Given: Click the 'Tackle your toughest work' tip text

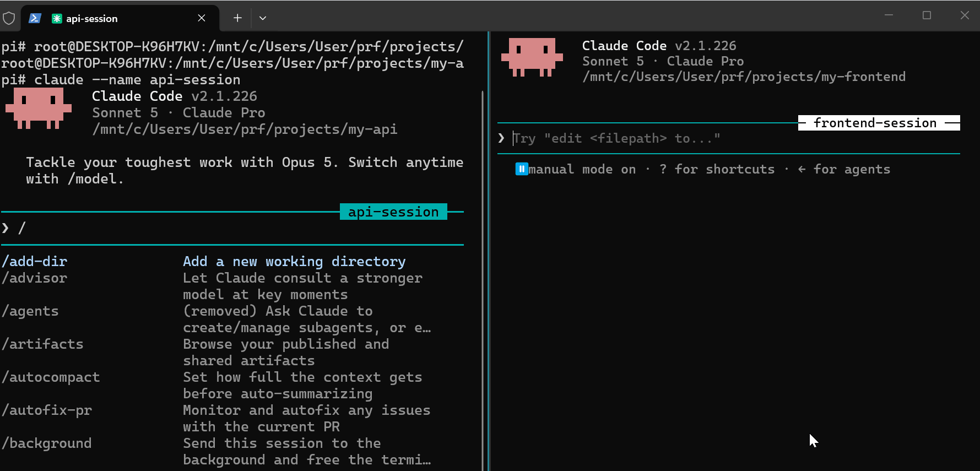Looking at the screenshot, I should (x=245, y=171).
